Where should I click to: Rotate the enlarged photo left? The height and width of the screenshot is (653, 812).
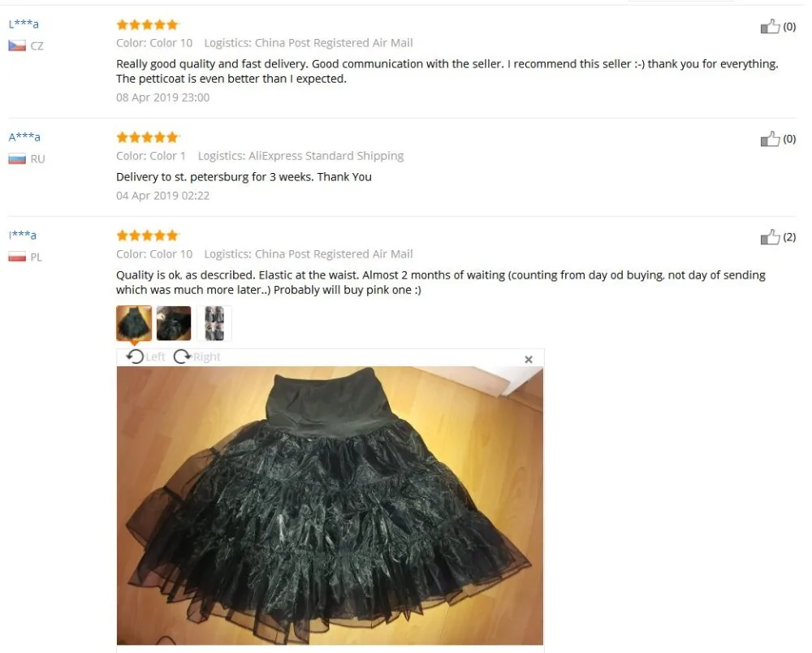click(x=145, y=357)
